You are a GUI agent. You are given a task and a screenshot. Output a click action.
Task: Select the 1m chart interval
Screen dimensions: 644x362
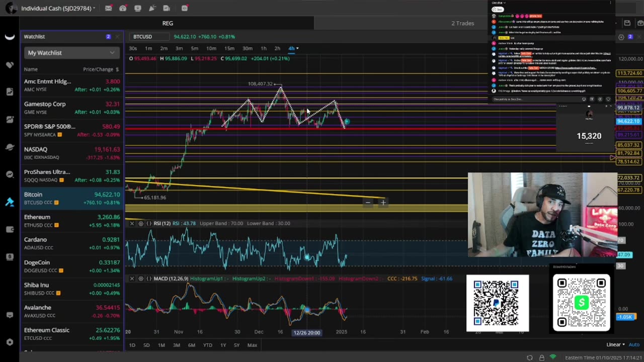tap(148, 48)
